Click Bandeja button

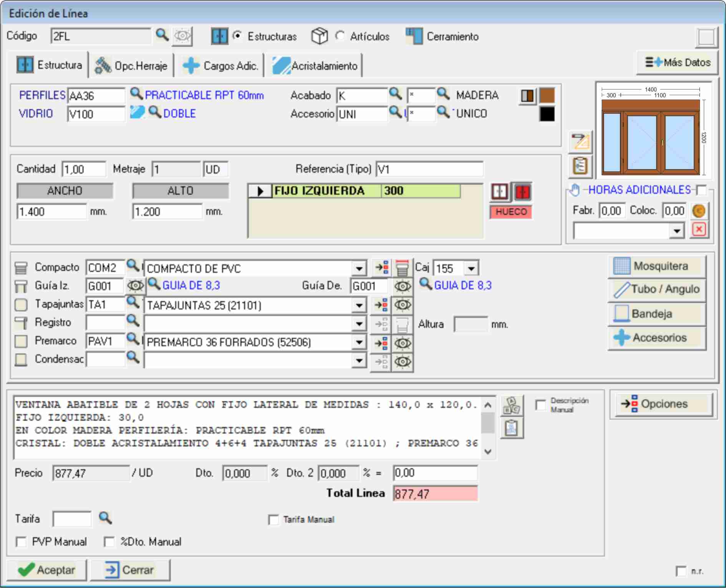(657, 314)
